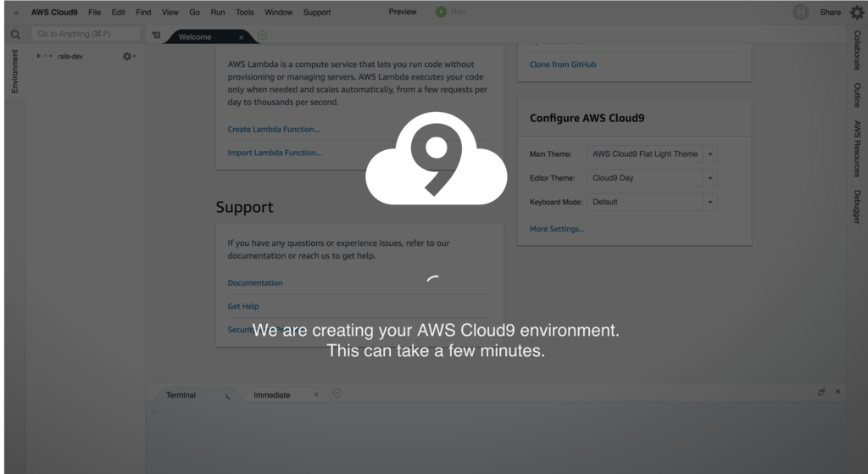Close the bottom terminal panel

838,392
